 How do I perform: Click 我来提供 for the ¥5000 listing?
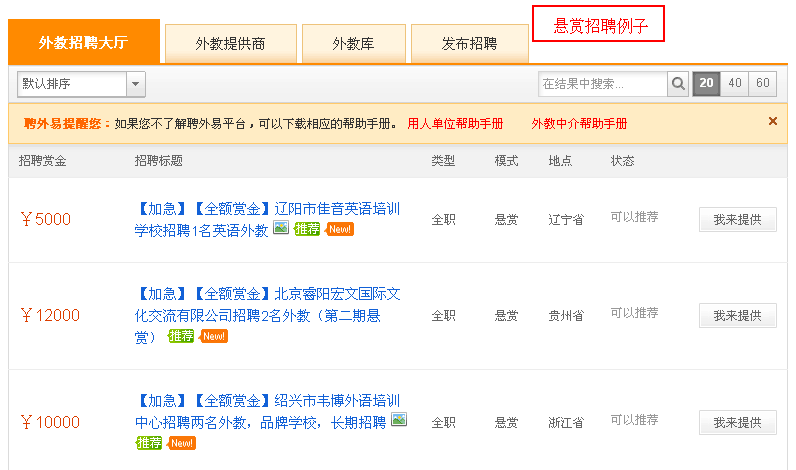(x=737, y=220)
